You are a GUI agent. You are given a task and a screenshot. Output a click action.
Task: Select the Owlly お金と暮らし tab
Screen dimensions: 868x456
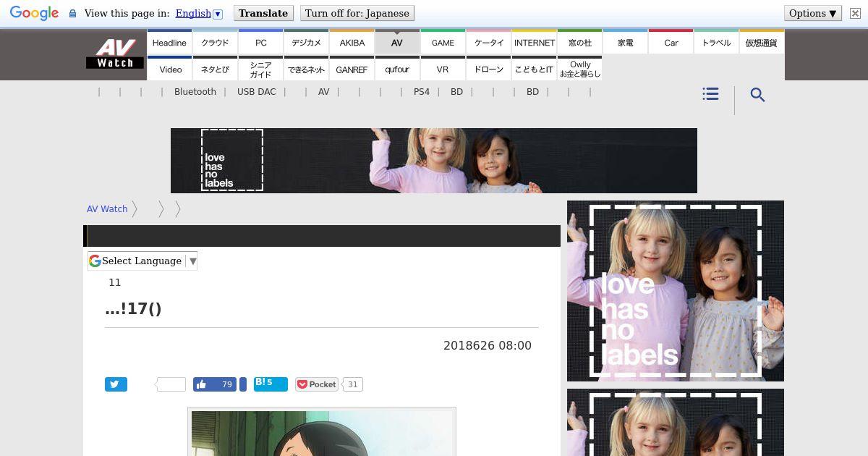click(580, 69)
